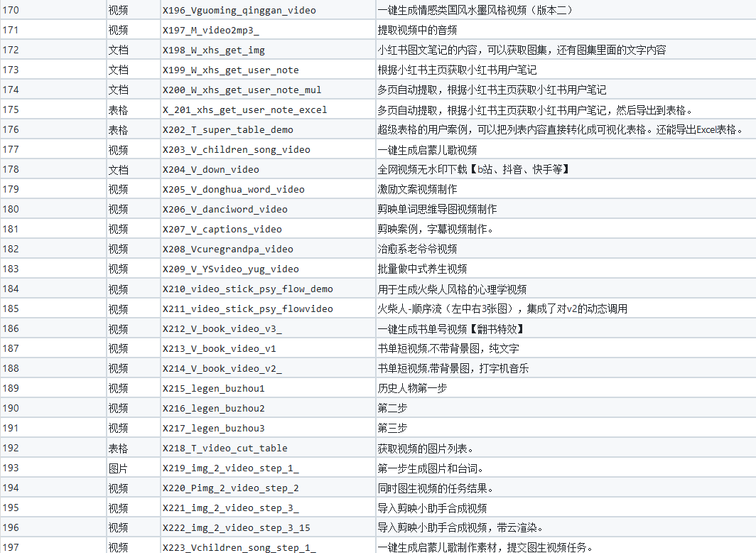Click row number 190

pos(11,409)
